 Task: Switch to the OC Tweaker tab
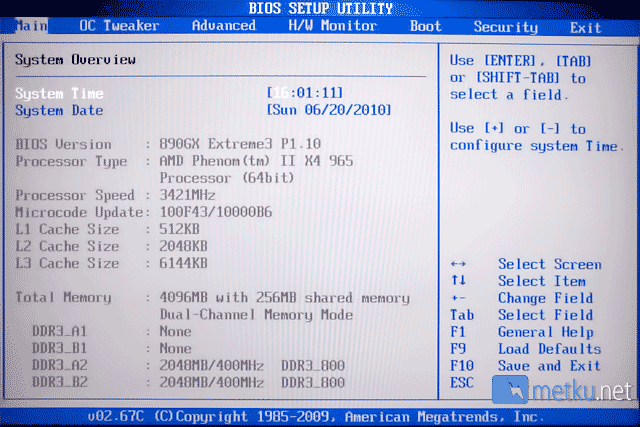pos(119,26)
